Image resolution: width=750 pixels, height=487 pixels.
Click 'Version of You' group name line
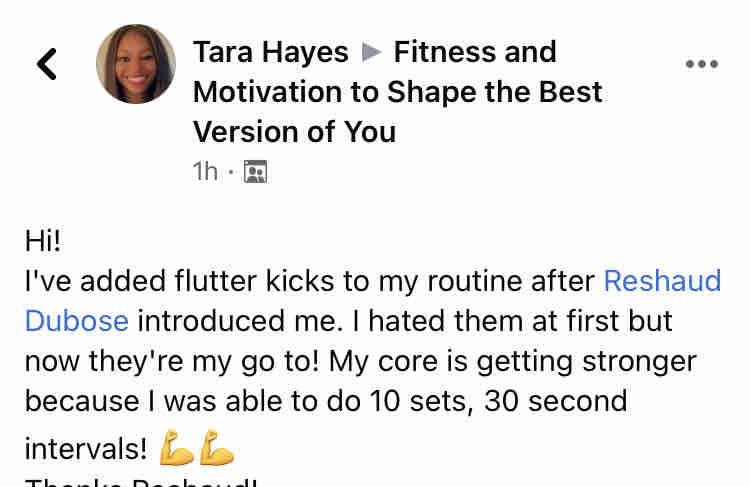[x=295, y=132]
